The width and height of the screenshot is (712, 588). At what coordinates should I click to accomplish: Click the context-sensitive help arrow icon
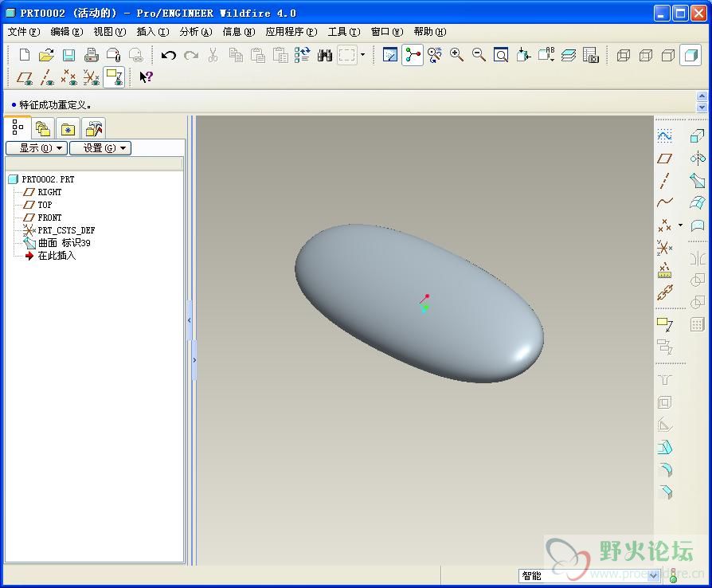(146, 77)
